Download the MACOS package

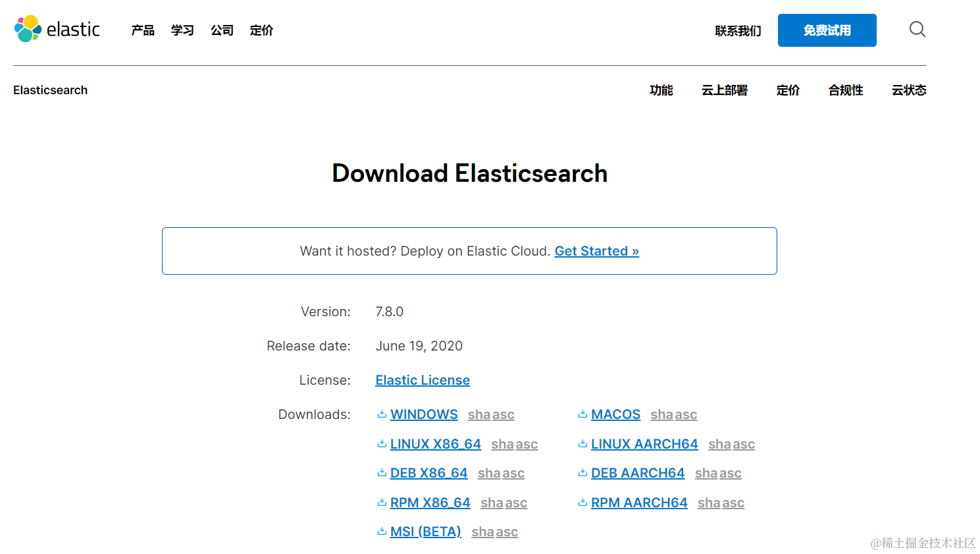(615, 414)
